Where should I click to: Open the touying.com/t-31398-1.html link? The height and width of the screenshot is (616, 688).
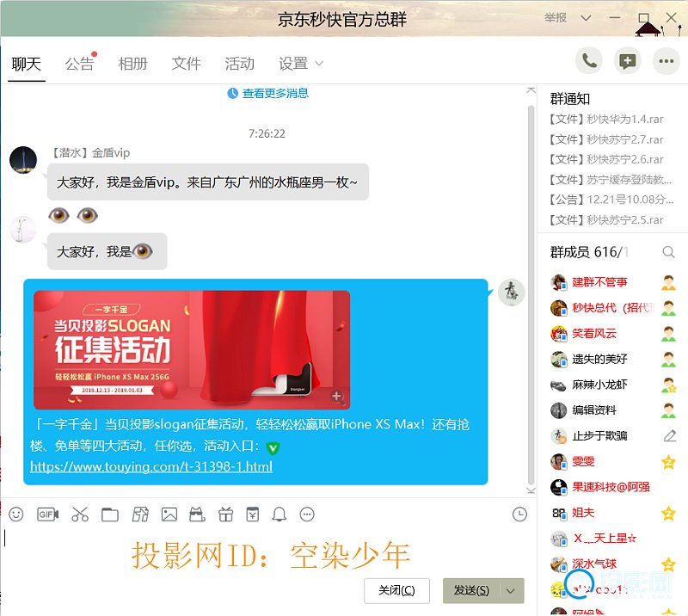click(x=151, y=466)
